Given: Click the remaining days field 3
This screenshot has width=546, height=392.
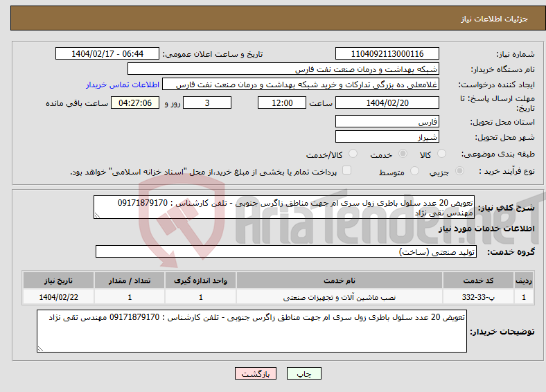Looking at the screenshot, I should tap(207, 103).
